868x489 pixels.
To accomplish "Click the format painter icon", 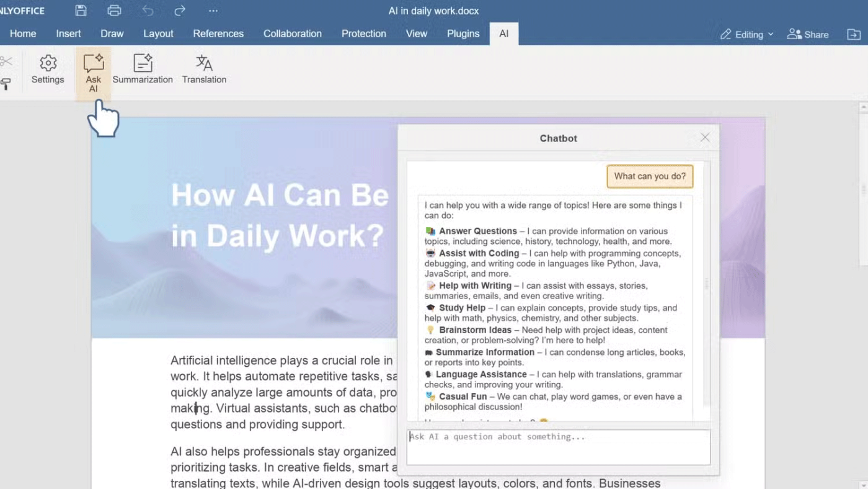I will pos(6,84).
